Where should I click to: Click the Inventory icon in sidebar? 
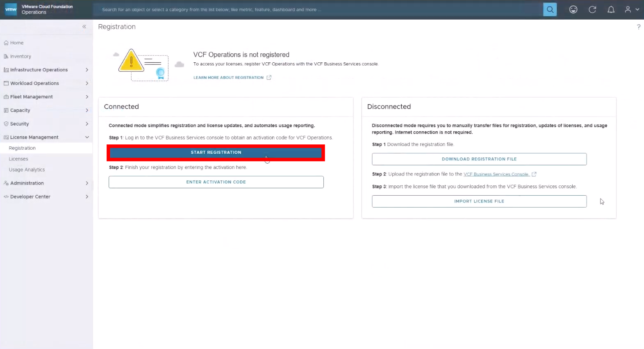point(6,56)
